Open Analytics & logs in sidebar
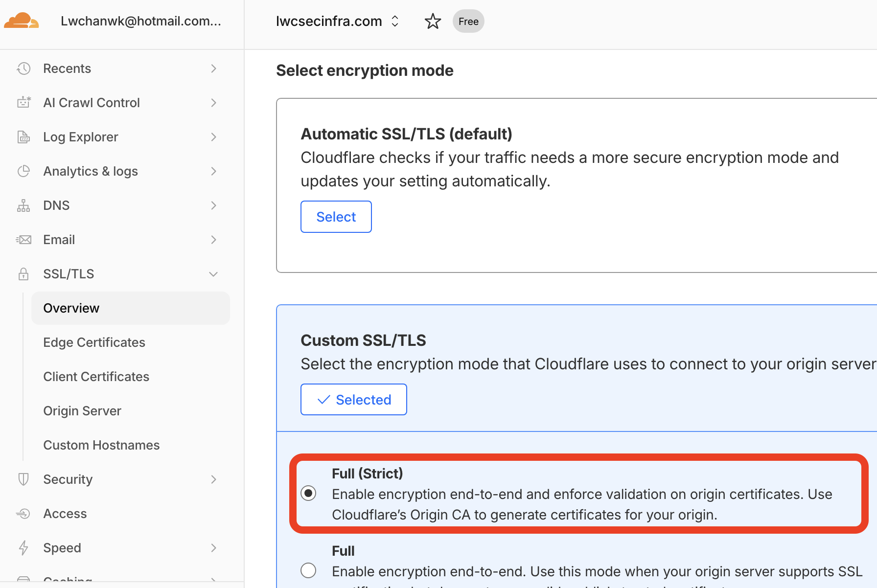 91,171
